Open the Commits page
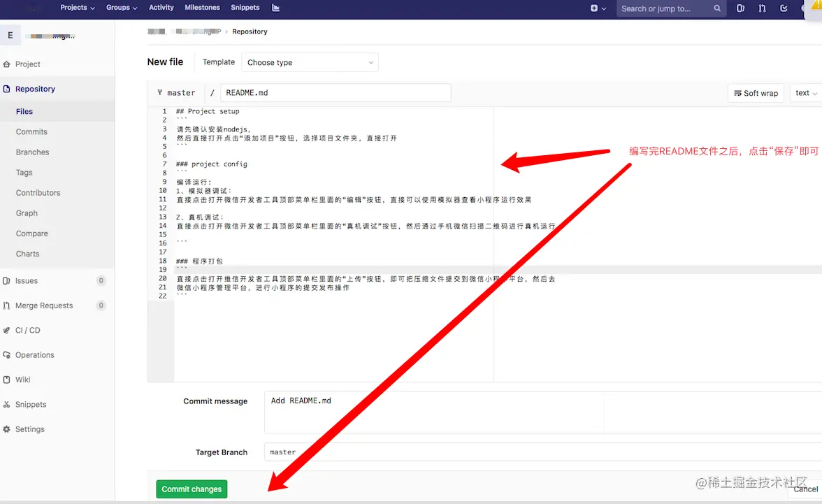Image resolution: width=822 pixels, height=504 pixels. 31,131
